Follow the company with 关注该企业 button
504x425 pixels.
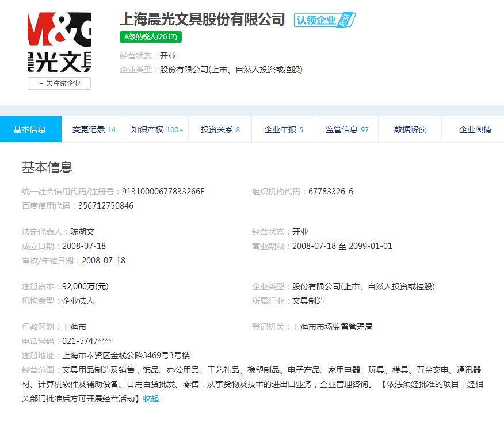tap(59, 83)
